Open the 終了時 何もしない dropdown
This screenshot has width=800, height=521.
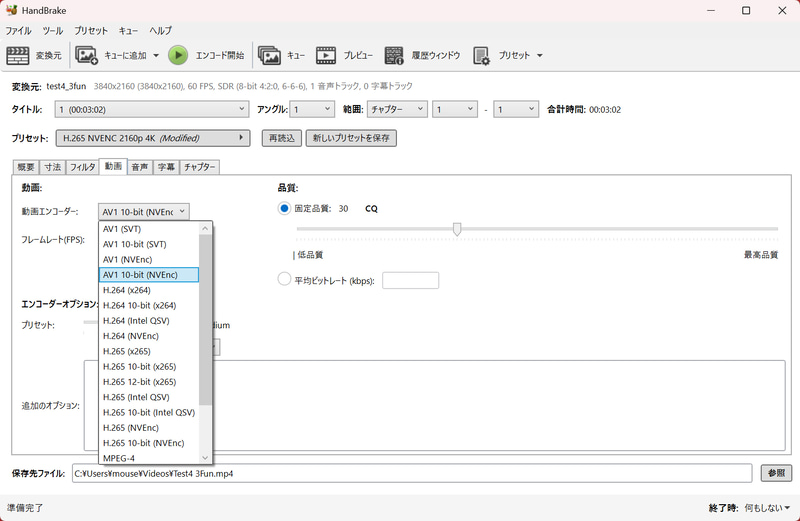[x=767, y=508]
